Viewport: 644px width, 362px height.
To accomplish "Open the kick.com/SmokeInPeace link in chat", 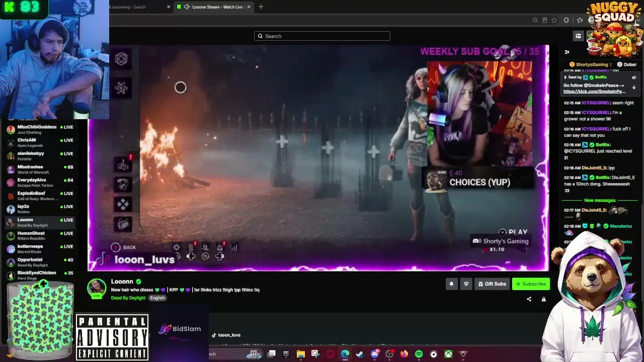I will coord(594,92).
